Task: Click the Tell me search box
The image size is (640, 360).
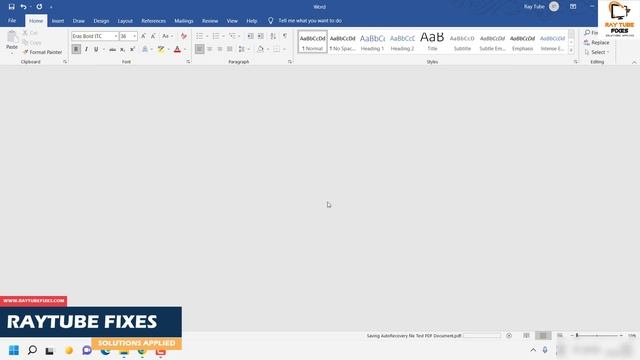Action: coord(310,20)
